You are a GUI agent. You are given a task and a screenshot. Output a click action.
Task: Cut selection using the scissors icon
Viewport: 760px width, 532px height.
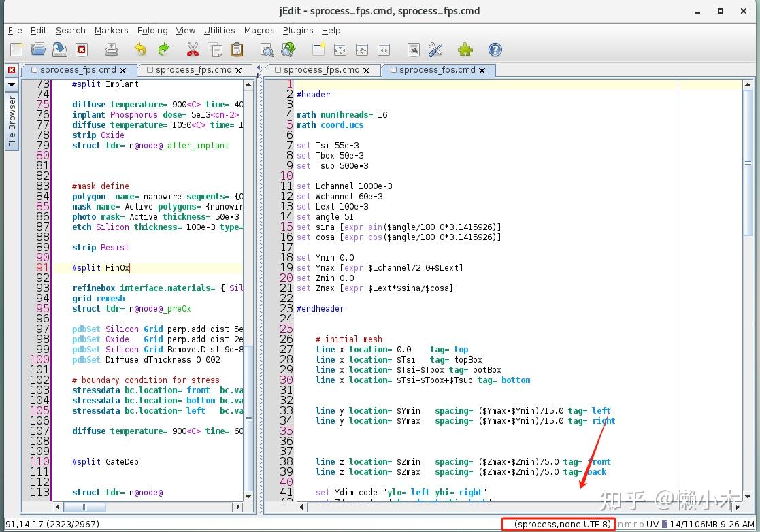pyautogui.click(x=193, y=50)
